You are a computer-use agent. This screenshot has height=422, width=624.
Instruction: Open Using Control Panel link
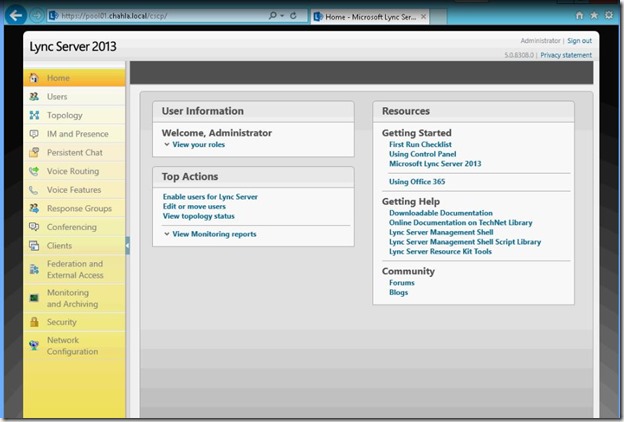(423, 154)
